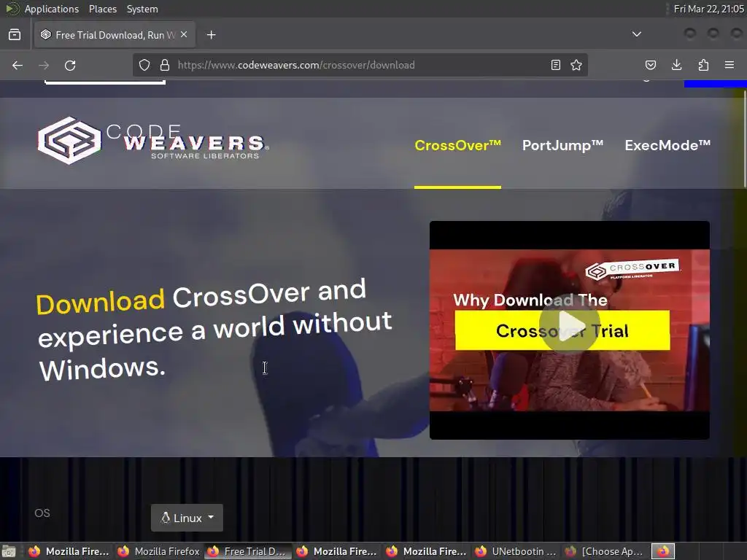Open the Pocket save icon

[x=650, y=65]
